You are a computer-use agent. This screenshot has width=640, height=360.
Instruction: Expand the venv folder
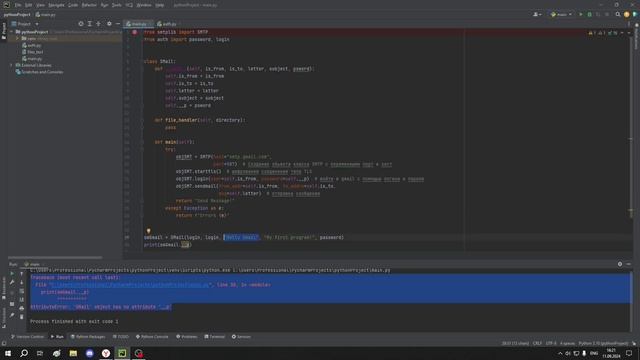[18, 39]
